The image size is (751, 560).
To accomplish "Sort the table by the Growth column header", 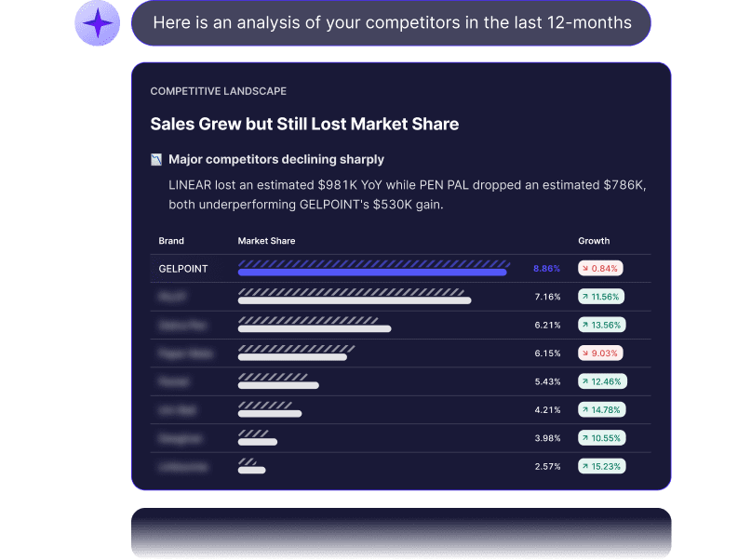I will point(594,240).
